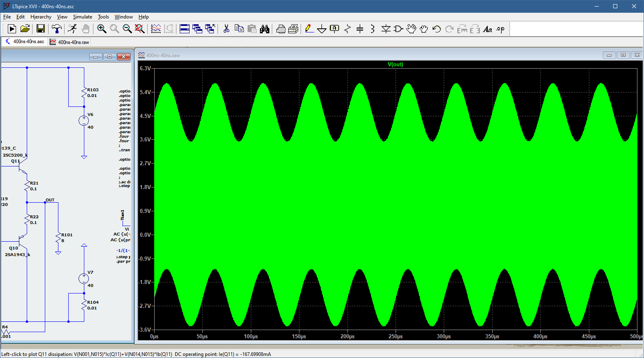Open the Edit menu
The image size is (644, 358).
coord(21,17)
